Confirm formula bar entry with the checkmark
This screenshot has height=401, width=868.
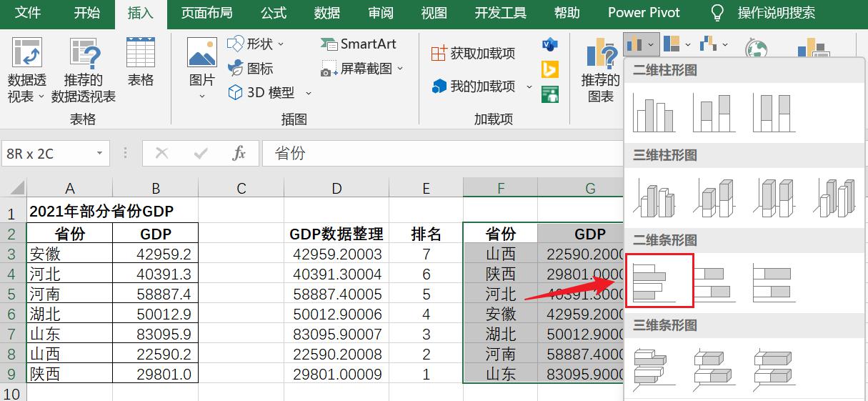[201, 153]
